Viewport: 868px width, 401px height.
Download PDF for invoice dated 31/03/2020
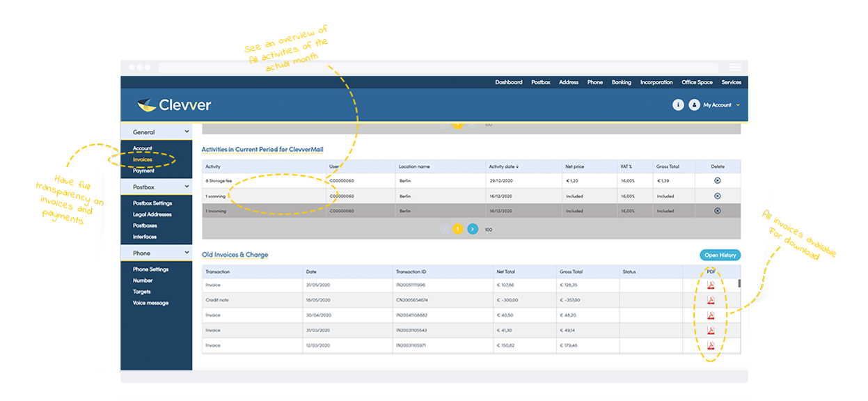[711, 331]
